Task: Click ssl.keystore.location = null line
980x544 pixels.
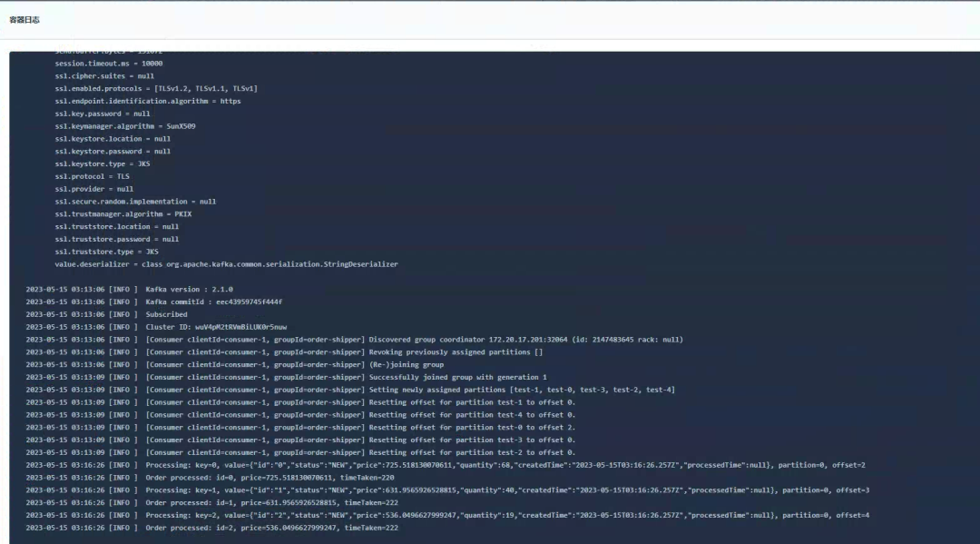Action: 113,139
